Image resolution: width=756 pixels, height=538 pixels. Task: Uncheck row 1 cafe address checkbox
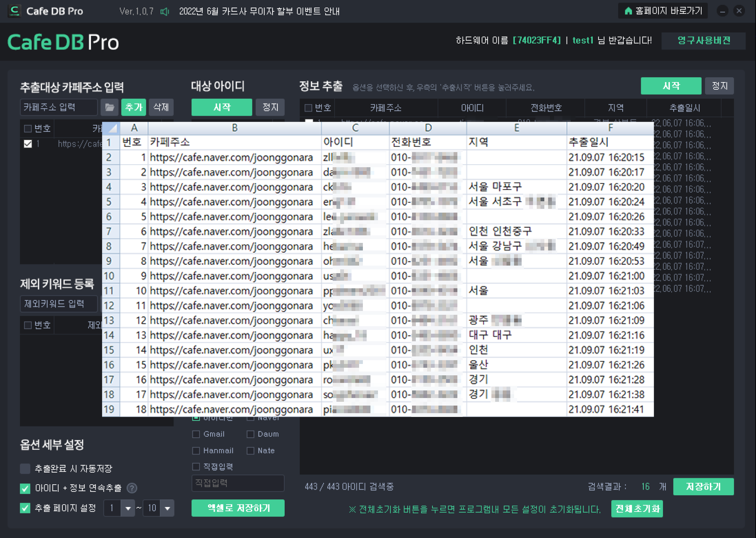(x=28, y=144)
